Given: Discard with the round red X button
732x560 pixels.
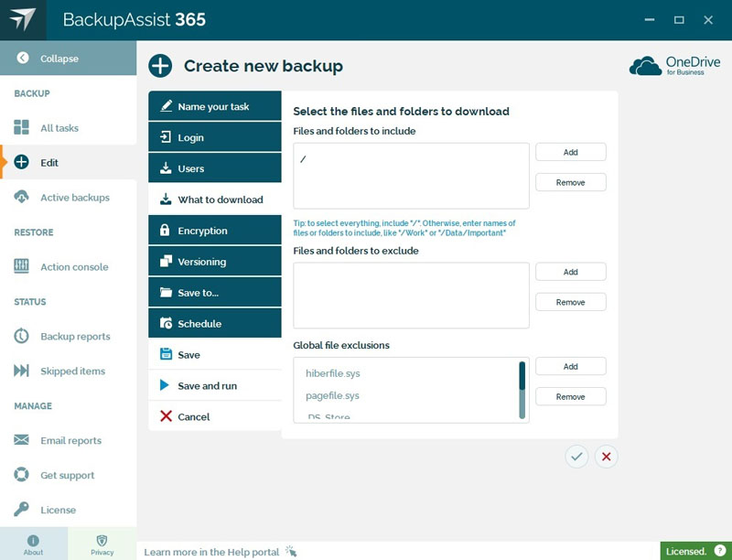Looking at the screenshot, I should (606, 457).
